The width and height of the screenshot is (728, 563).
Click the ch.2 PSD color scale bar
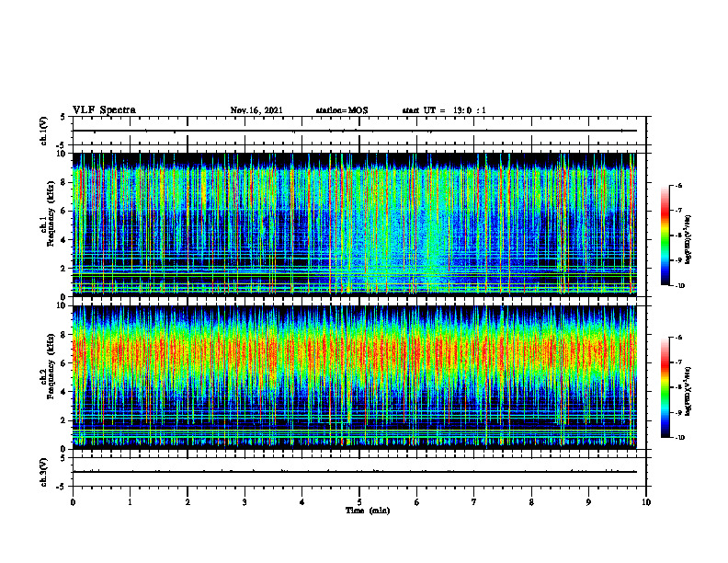pos(665,387)
